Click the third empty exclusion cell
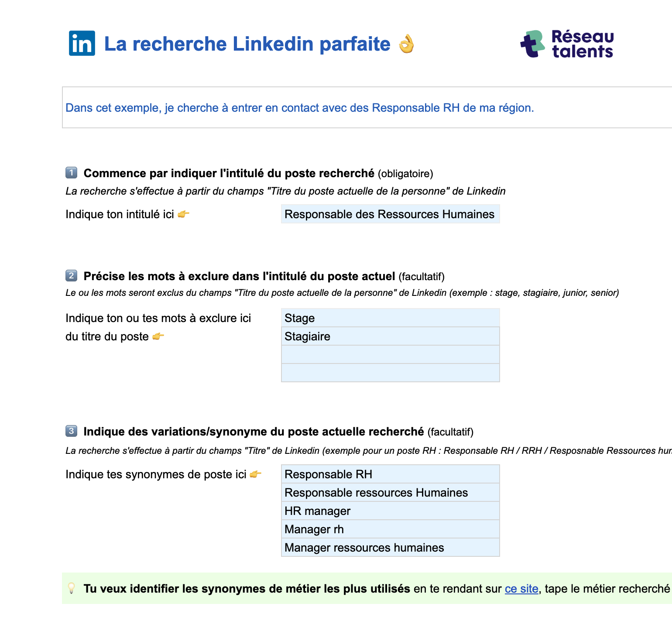Viewport: 672px width, 631px height. [390, 355]
